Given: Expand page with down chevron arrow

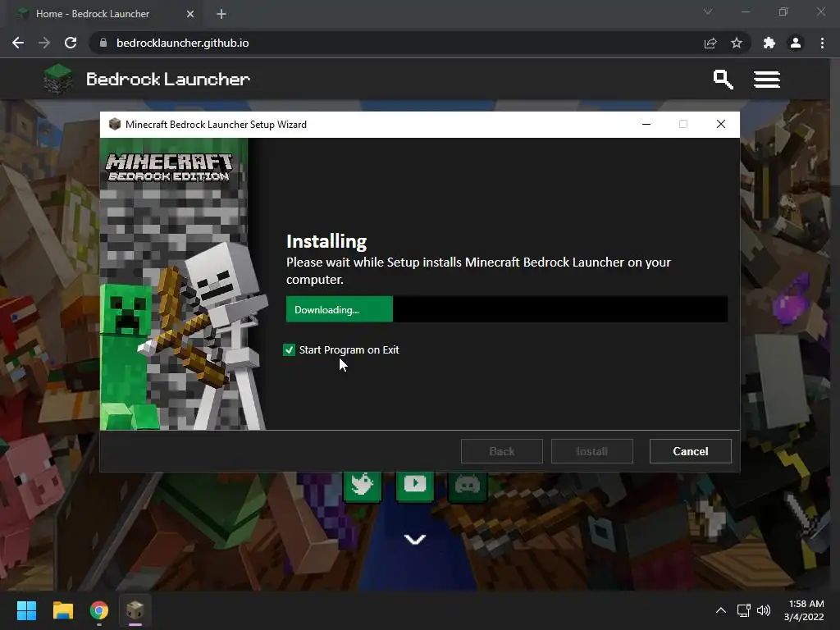Looking at the screenshot, I should click(x=414, y=539).
